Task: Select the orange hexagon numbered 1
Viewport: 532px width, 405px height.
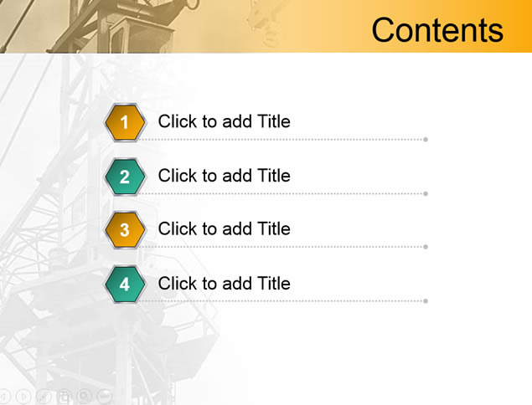Action: pos(125,122)
